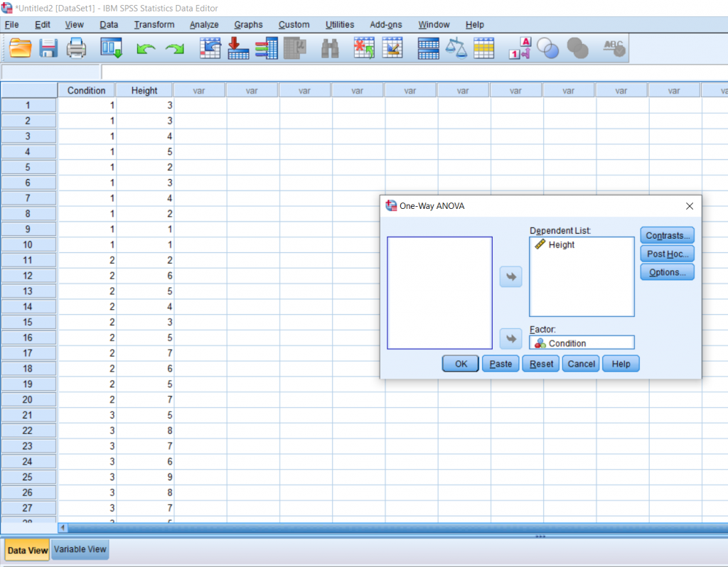This screenshot has width=728, height=567.
Task: Open a data file
Action: pos(20,48)
